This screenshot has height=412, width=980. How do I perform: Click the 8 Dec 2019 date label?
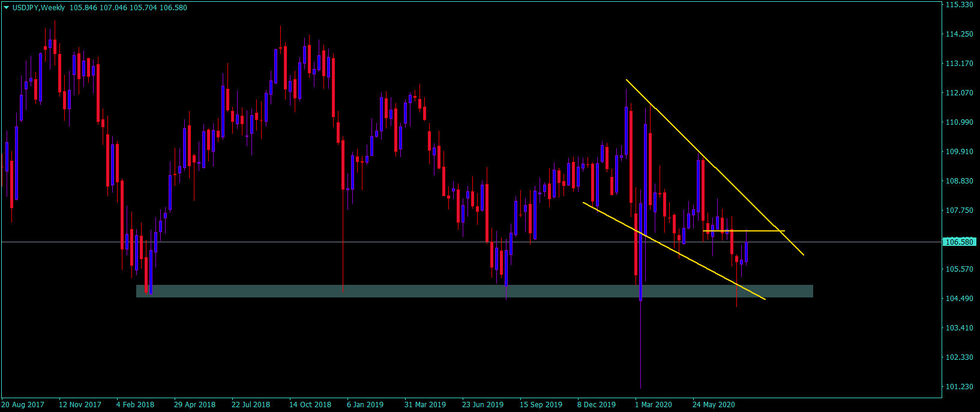(x=597, y=405)
